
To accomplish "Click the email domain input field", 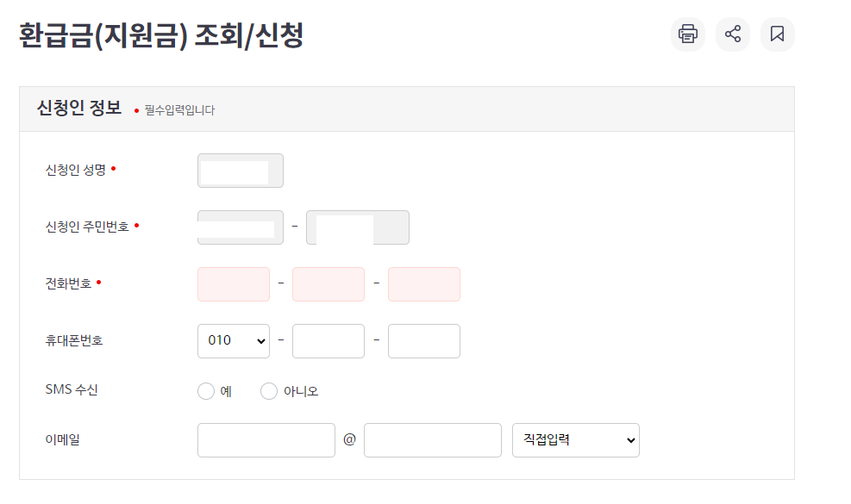I will (432, 439).
